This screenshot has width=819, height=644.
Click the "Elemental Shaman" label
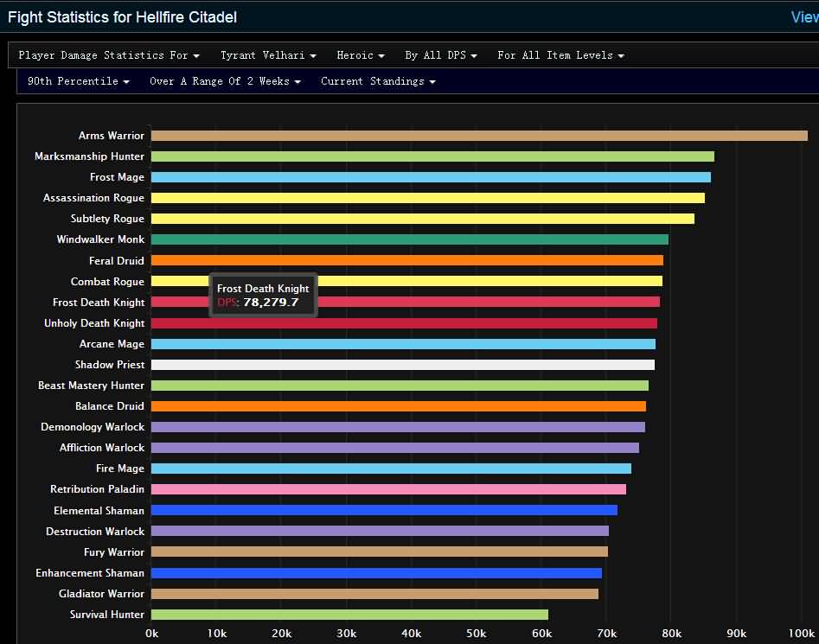[99, 511]
